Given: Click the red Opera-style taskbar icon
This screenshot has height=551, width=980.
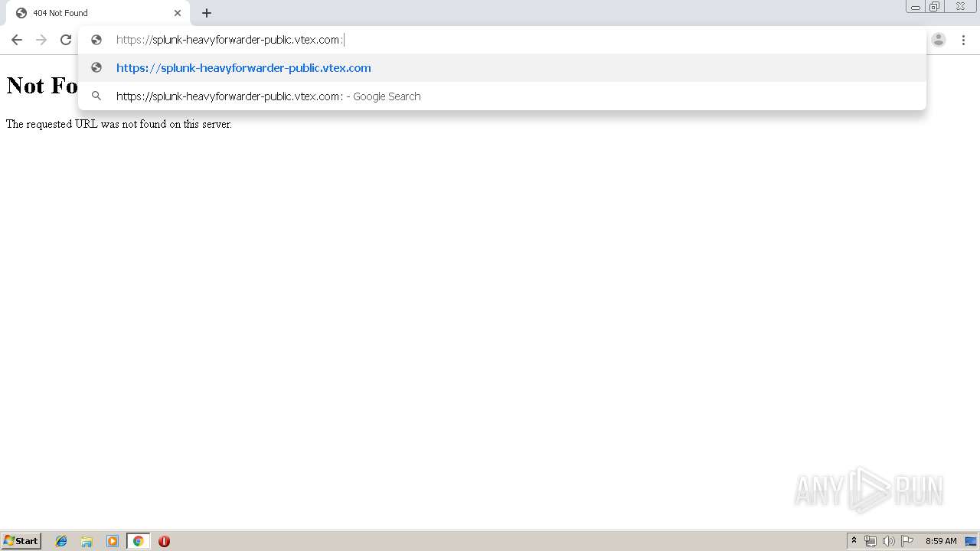Looking at the screenshot, I should (164, 541).
